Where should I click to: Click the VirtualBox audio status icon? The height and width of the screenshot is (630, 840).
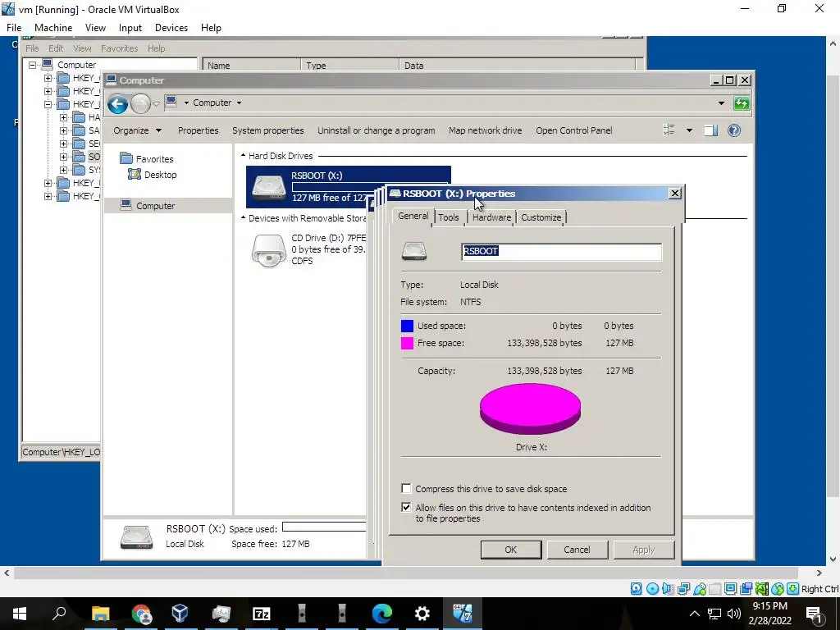click(x=668, y=589)
